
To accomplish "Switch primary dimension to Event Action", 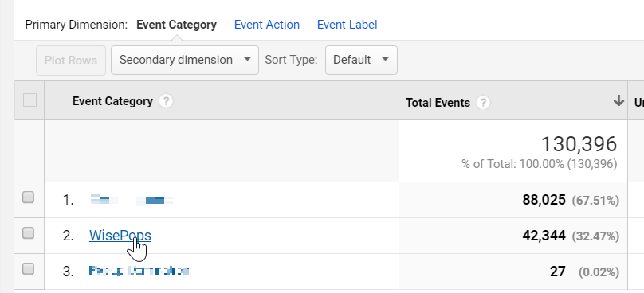I will click(266, 25).
